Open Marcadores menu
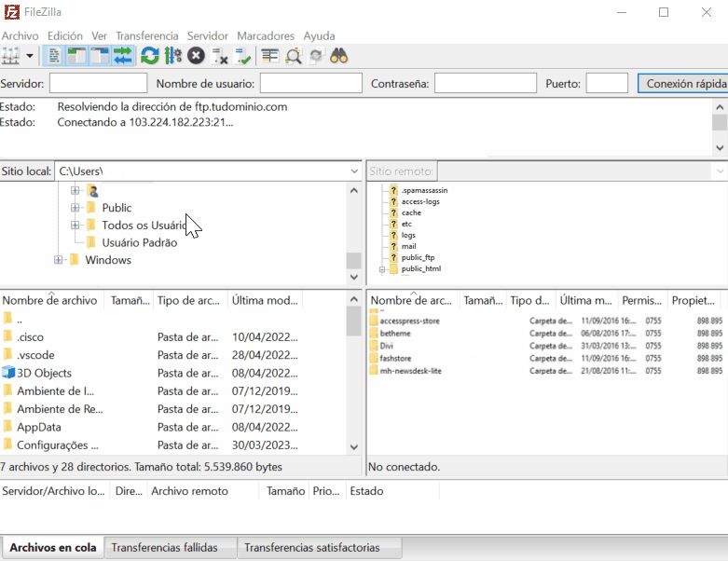The height and width of the screenshot is (561, 728). (266, 35)
